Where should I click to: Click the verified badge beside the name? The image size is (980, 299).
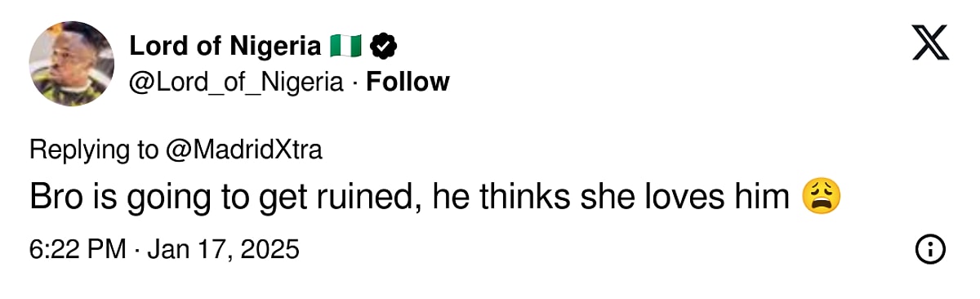pos(383,47)
